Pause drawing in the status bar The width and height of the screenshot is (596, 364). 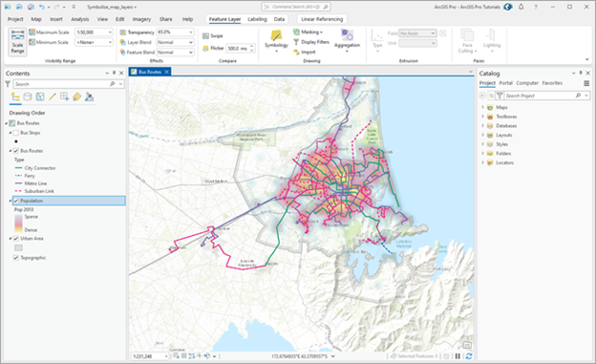coord(458,356)
